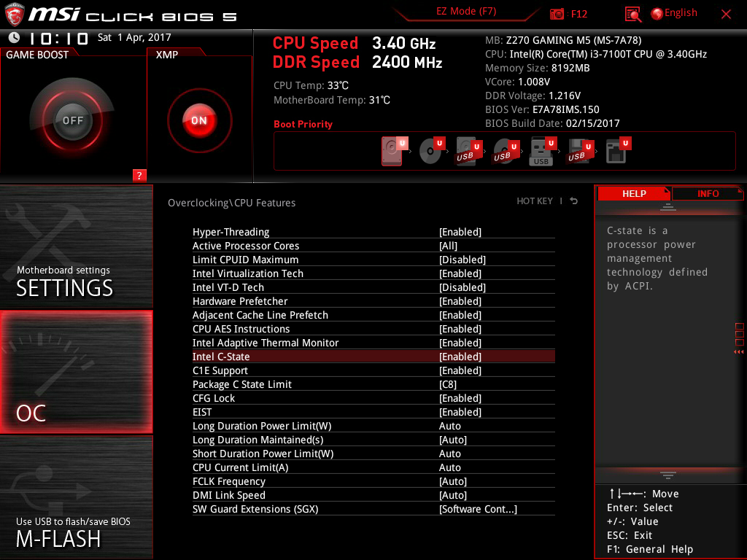Change Limit CPUID Maximum Disabled value
The height and width of the screenshot is (560, 747).
(x=462, y=260)
